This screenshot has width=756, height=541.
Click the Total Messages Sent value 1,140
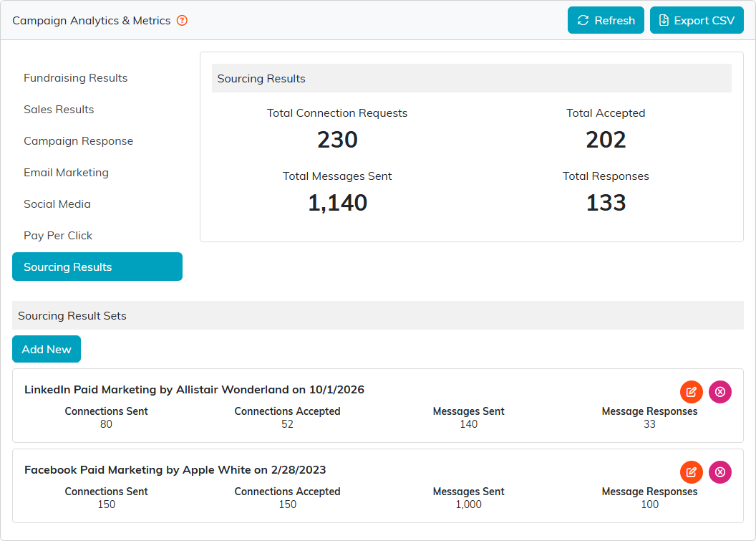[x=337, y=203]
